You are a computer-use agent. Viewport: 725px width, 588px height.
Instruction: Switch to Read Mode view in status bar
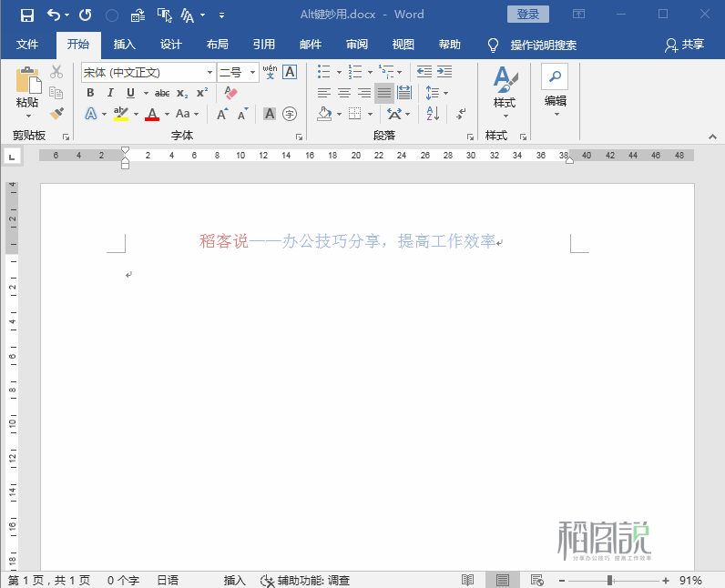(x=468, y=580)
